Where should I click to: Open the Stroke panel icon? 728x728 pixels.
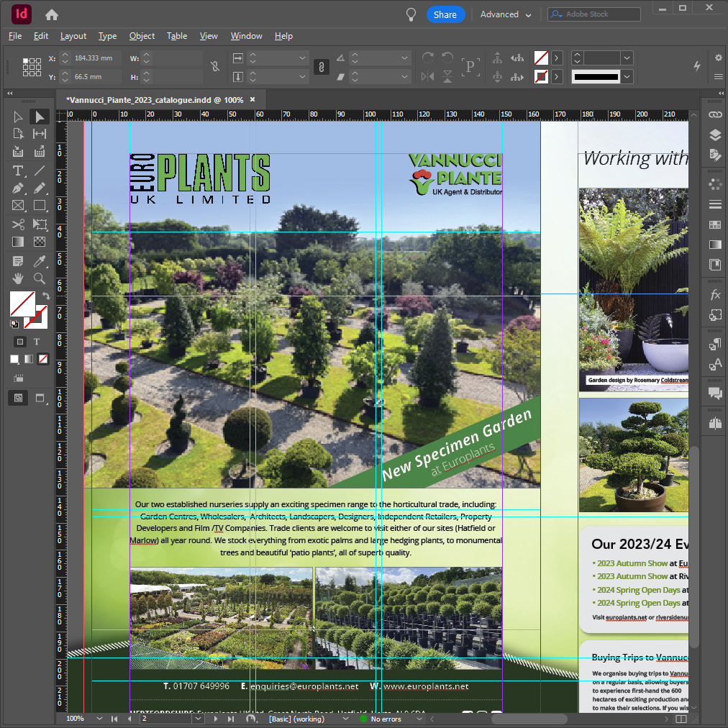coord(715,204)
